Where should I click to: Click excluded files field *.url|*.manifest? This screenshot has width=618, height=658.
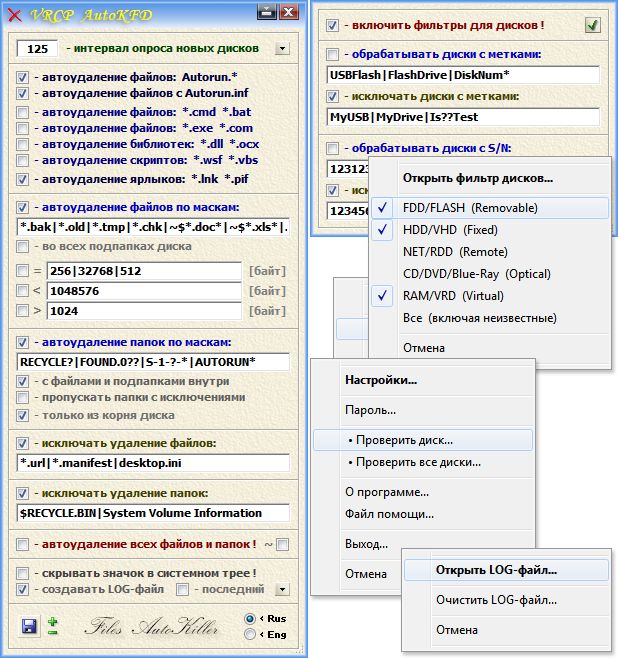tap(153, 463)
